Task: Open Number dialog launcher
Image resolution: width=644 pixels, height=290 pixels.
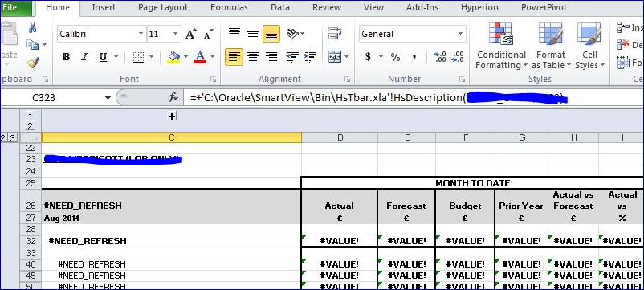Action: 462,79
